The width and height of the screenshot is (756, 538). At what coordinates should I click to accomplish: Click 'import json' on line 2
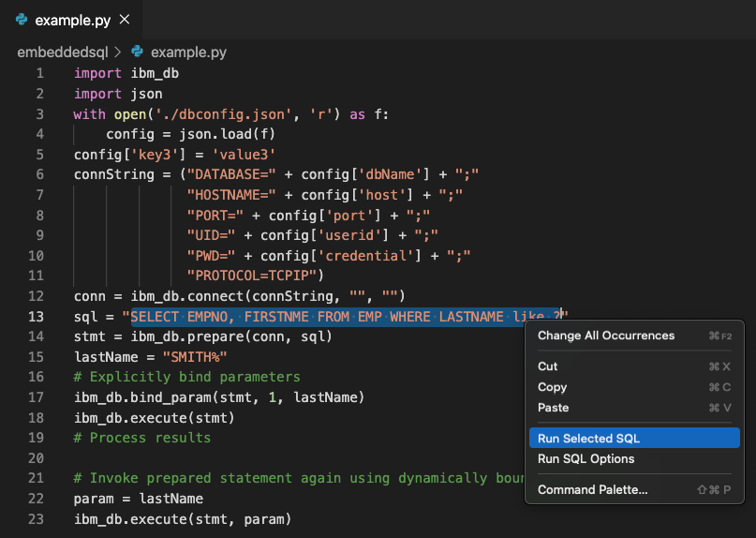118,94
